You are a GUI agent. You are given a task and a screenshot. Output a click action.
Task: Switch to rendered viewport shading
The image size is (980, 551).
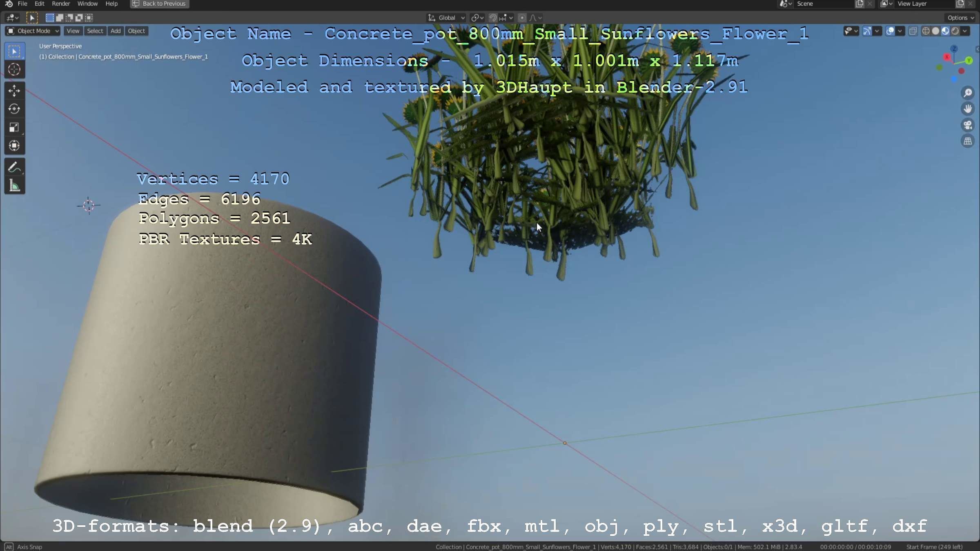(955, 31)
